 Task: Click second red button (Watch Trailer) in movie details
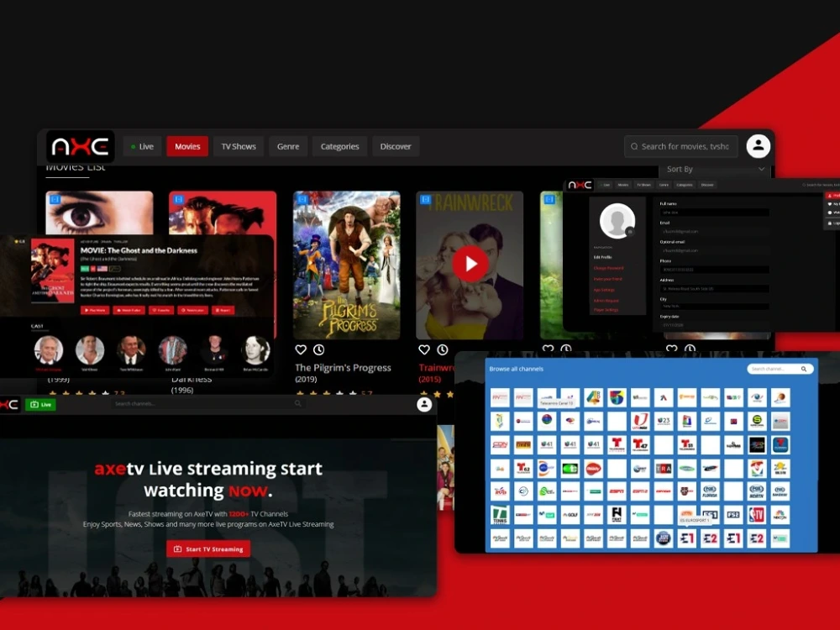click(129, 310)
